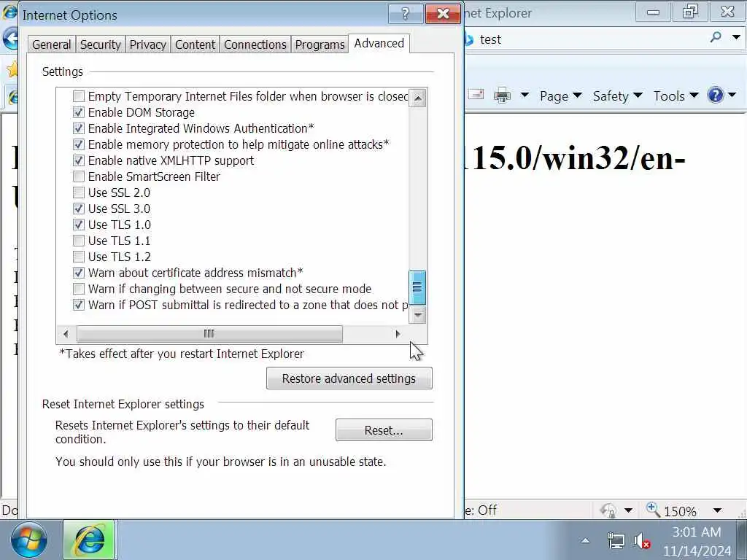Switch to the Programs tab
This screenshot has width=747, height=560.
(320, 44)
